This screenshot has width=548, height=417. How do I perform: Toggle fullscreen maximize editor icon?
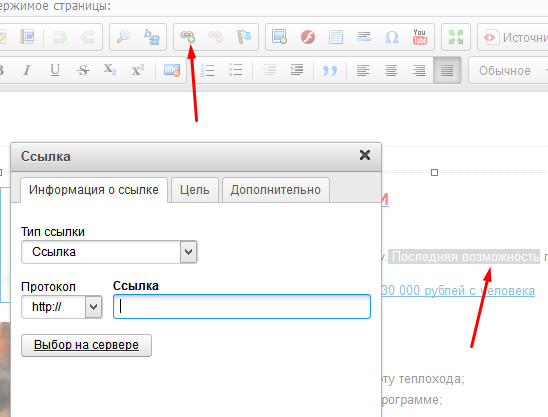pyautogui.click(x=456, y=37)
